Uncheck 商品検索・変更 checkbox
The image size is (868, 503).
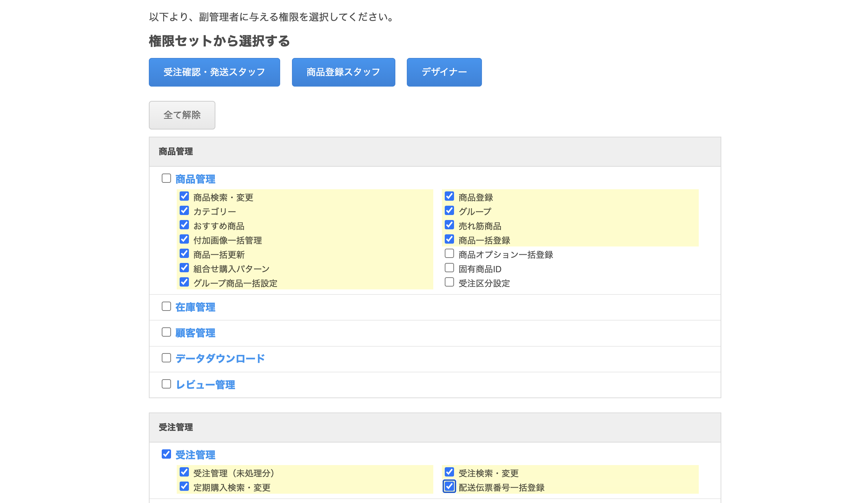pyautogui.click(x=184, y=196)
